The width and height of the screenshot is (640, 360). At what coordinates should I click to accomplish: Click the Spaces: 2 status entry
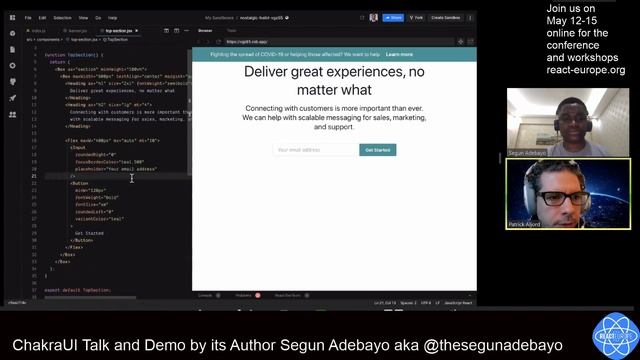point(408,303)
